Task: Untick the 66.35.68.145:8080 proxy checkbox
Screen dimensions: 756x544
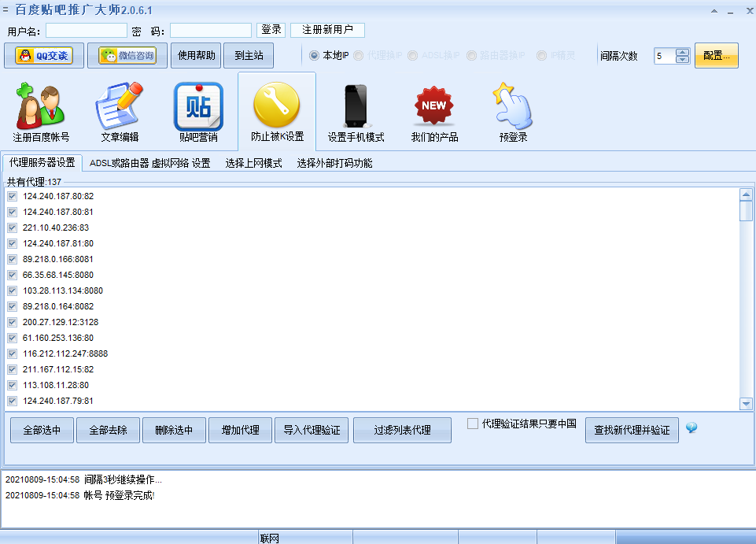Action: (13, 275)
